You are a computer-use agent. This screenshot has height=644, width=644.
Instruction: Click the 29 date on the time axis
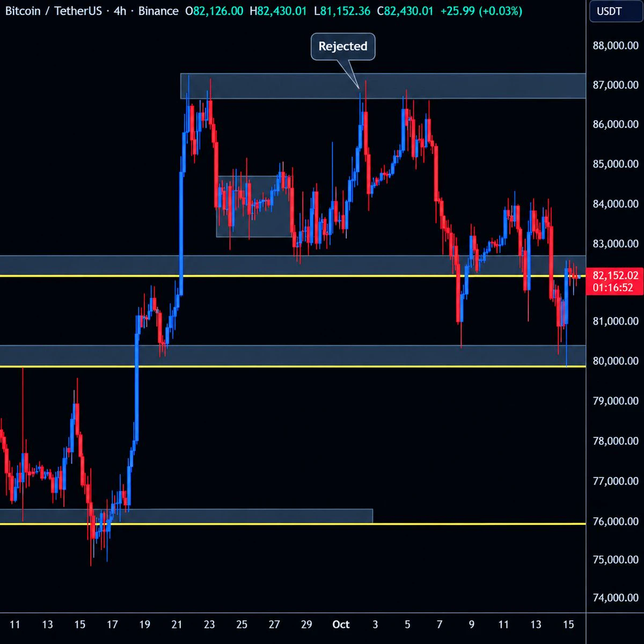(306, 624)
